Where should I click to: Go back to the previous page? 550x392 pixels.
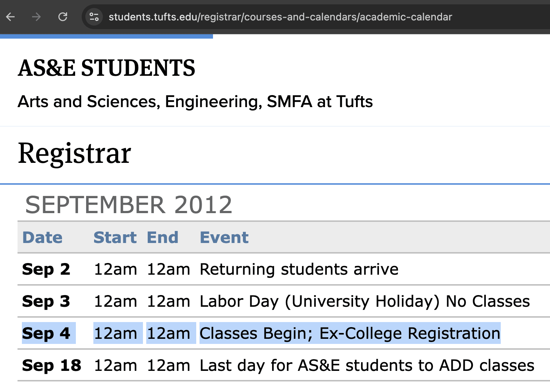coord(11,17)
